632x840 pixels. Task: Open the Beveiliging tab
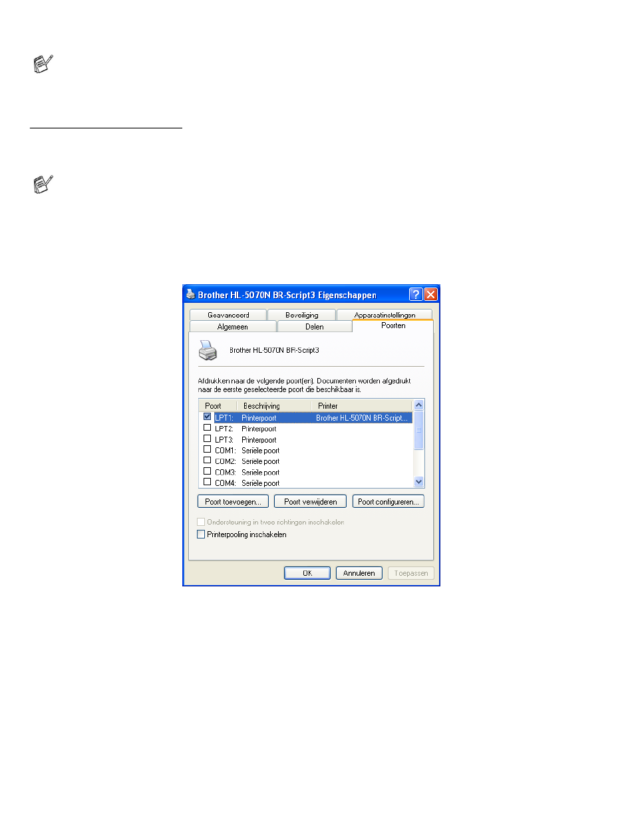(301, 315)
